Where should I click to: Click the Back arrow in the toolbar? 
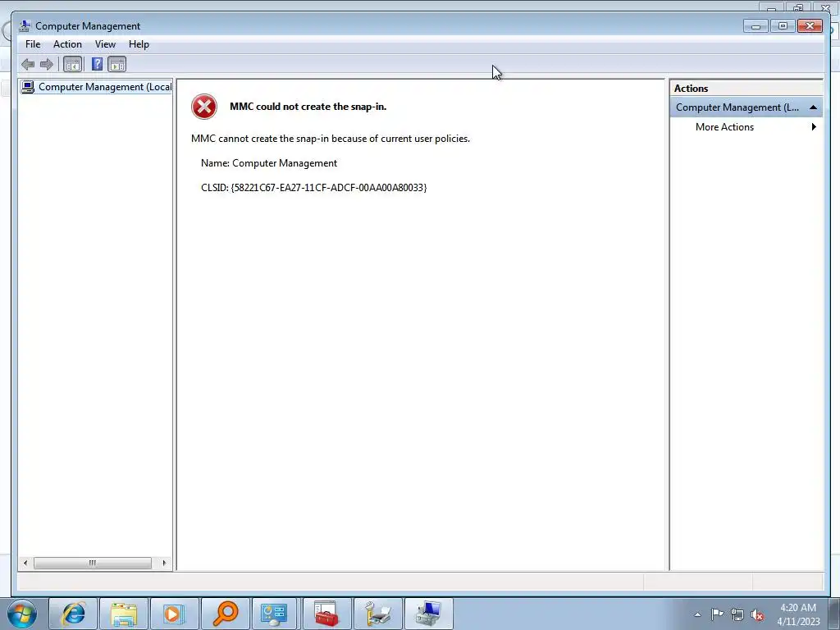click(x=28, y=65)
